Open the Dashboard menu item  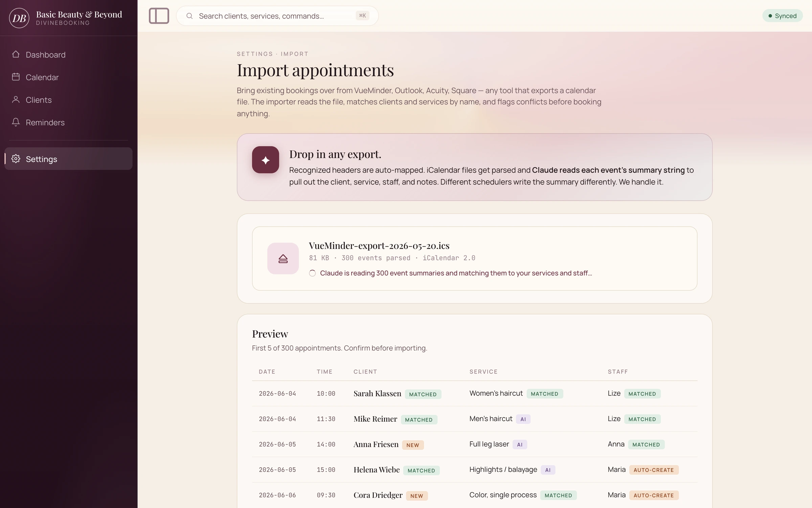[x=68, y=55]
